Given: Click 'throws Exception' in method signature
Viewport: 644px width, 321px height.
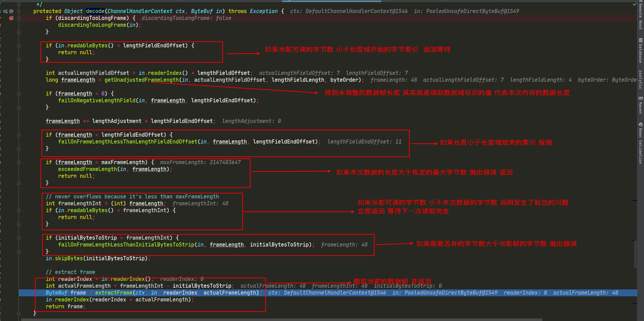Looking at the screenshot, I should pyautogui.click(x=253, y=11).
